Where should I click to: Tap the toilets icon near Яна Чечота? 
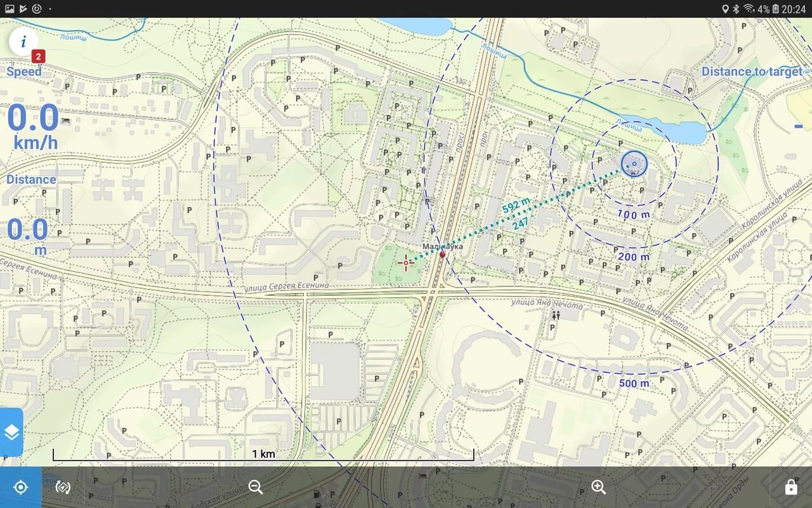556,315
